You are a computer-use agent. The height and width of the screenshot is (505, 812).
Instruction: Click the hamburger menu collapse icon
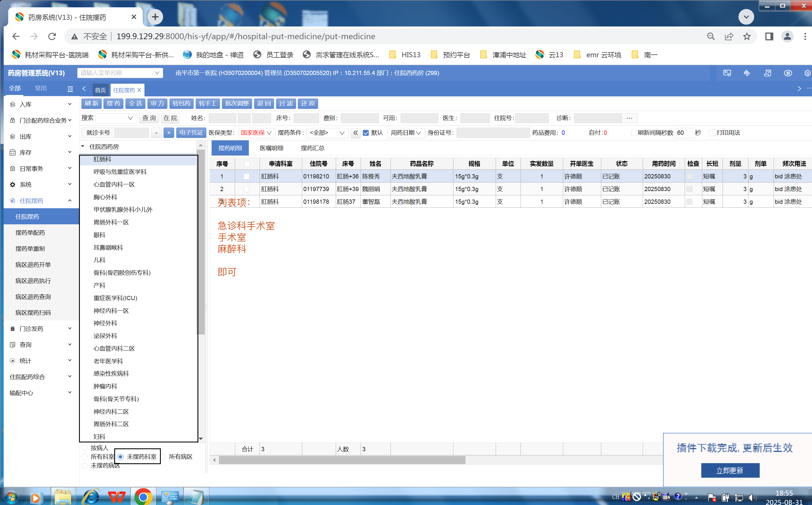[70, 89]
